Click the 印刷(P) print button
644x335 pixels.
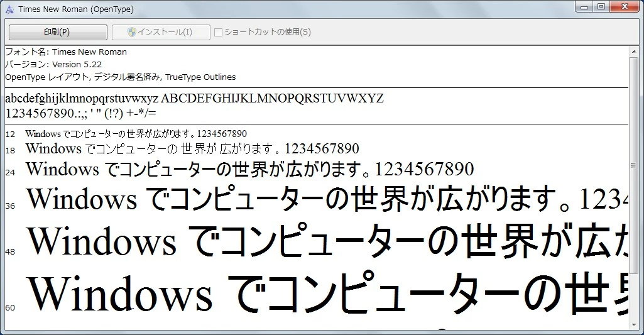(x=58, y=32)
